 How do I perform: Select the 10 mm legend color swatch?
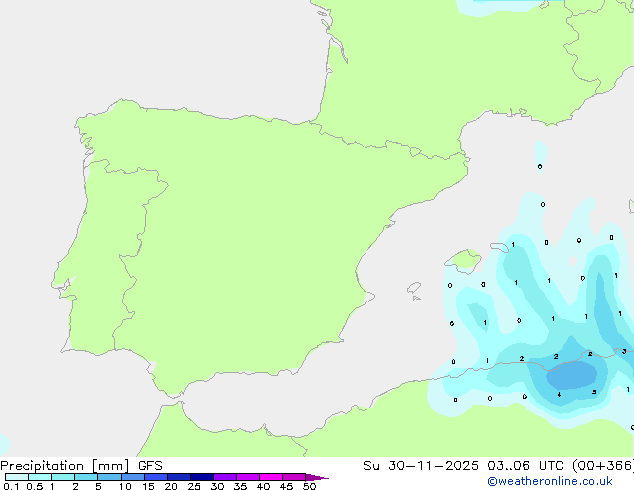[x=132, y=477]
